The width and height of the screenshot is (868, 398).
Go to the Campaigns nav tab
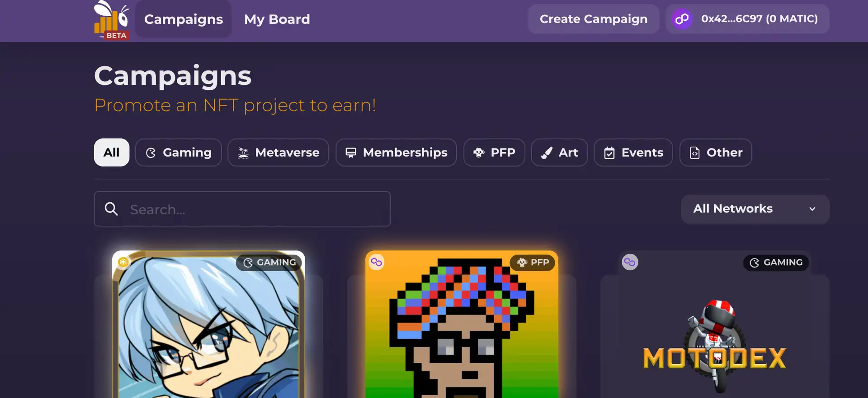pos(184,19)
